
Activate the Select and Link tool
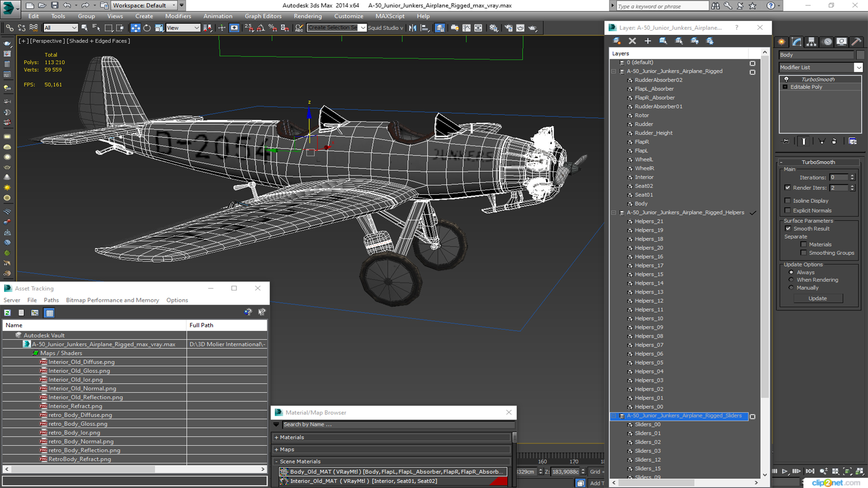point(9,28)
